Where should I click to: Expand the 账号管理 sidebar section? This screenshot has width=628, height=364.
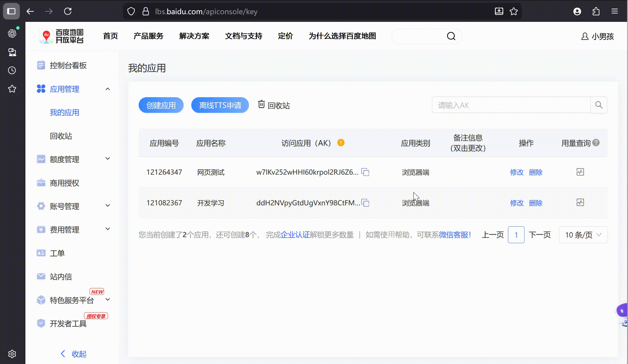[x=108, y=206]
